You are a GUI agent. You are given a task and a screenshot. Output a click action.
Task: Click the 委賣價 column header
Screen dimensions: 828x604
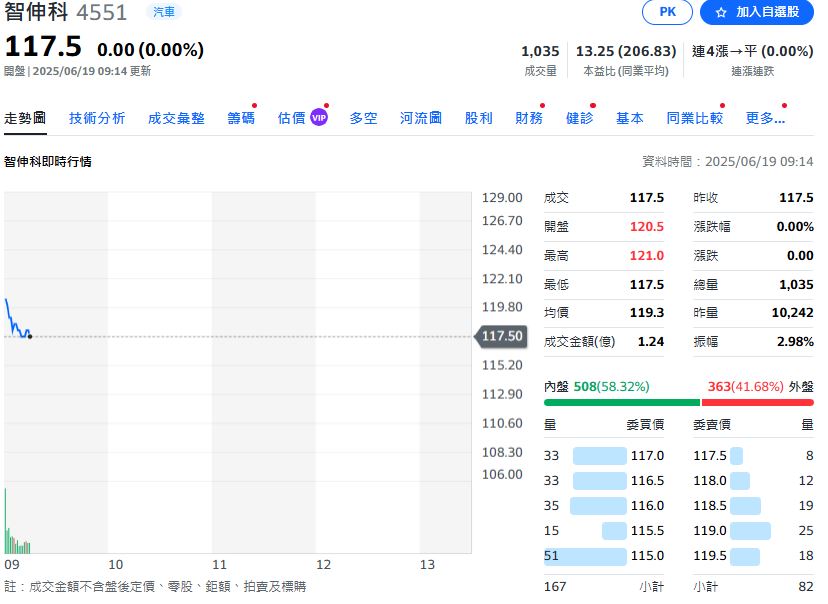712,424
